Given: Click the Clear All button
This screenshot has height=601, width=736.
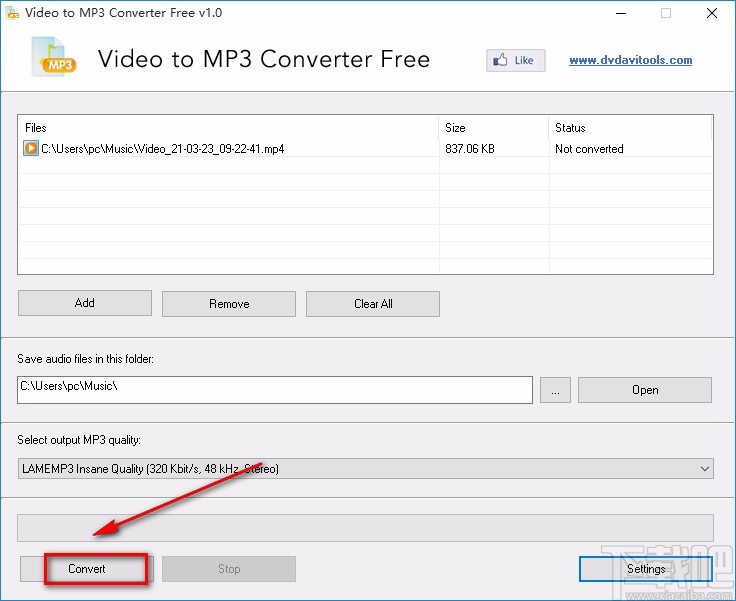Looking at the screenshot, I should pos(373,304).
